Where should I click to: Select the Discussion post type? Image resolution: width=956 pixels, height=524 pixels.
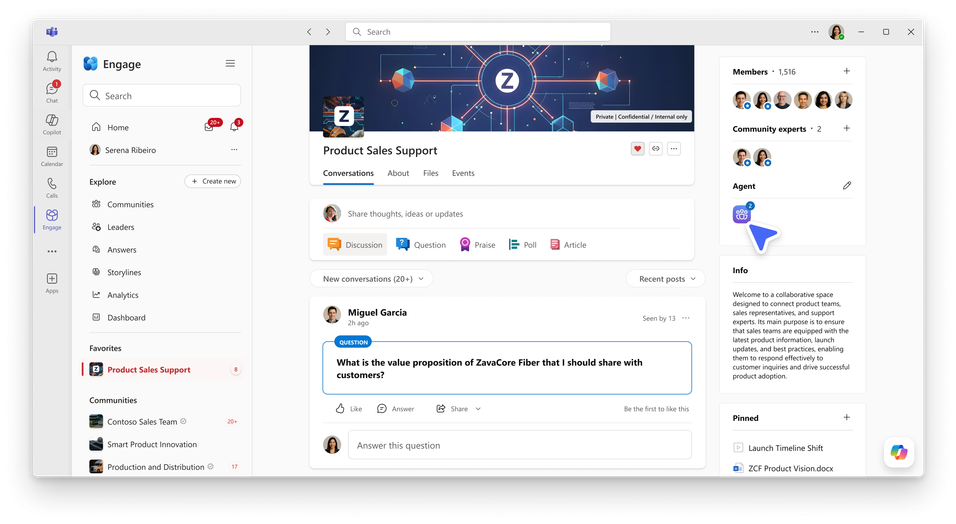click(x=355, y=245)
